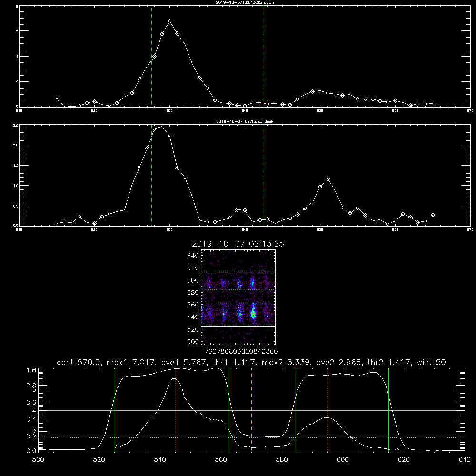The width and height of the screenshot is (476, 476).
Task: Click the red dotted peak line at 545
Action: point(176,410)
